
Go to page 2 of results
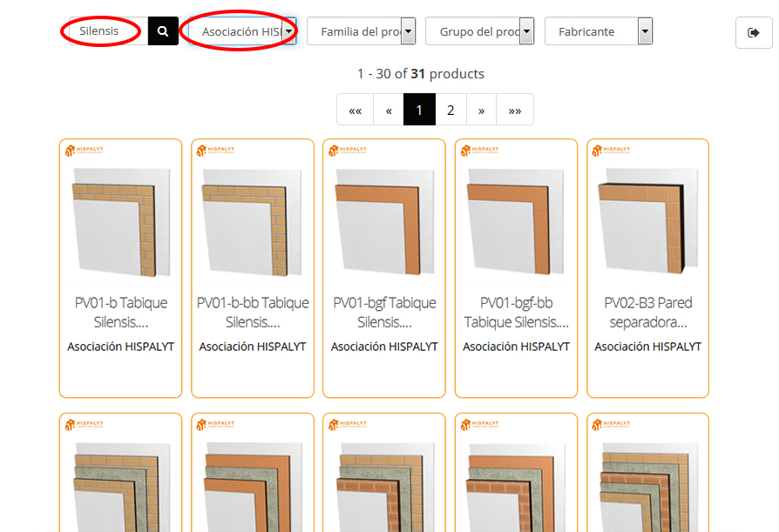(x=450, y=110)
